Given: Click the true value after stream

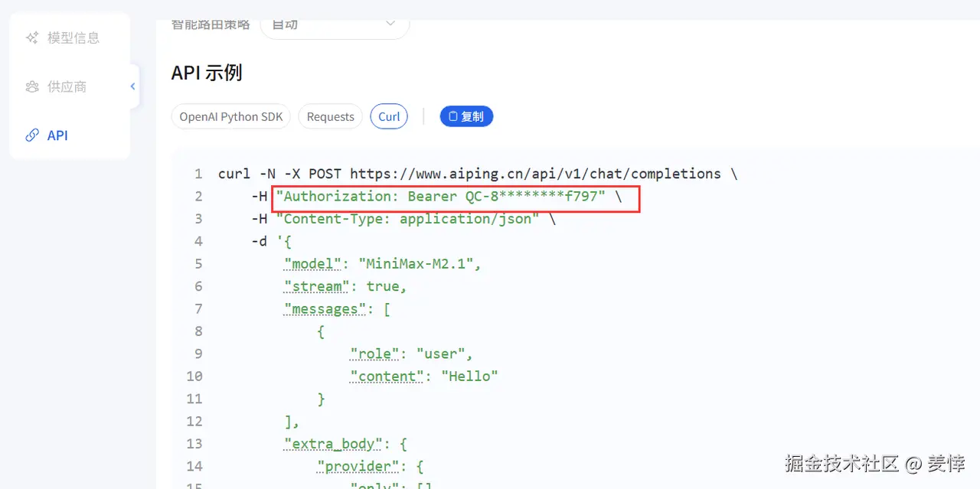Looking at the screenshot, I should [x=383, y=286].
